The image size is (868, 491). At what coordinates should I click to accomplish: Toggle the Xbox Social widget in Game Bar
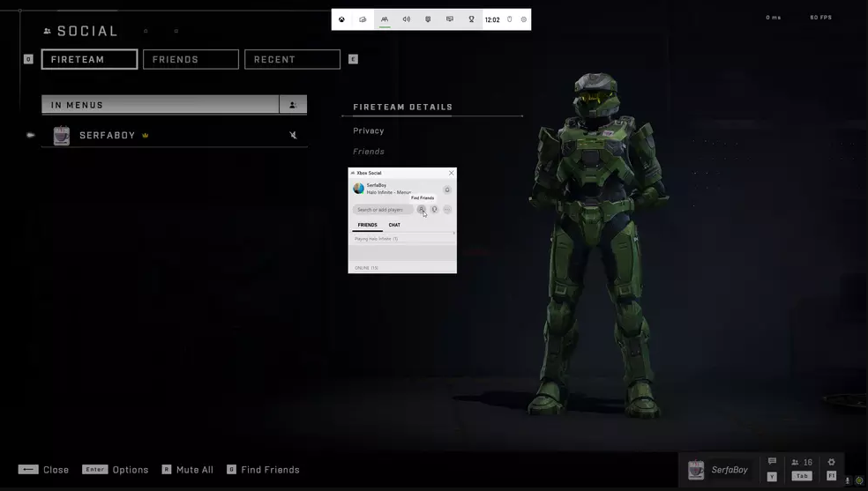(x=385, y=19)
